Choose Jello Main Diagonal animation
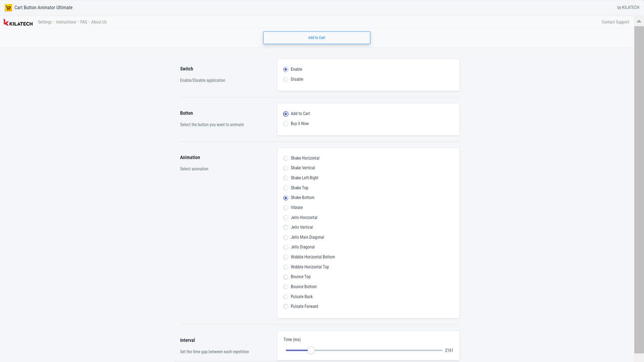Image resolution: width=644 pixels, height=362 pixels. tap(286, 237)
